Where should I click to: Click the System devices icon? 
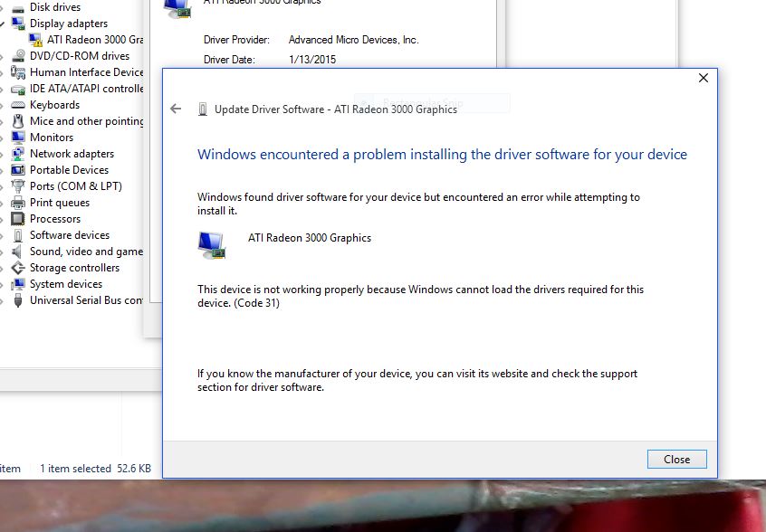tap(18, 284)
